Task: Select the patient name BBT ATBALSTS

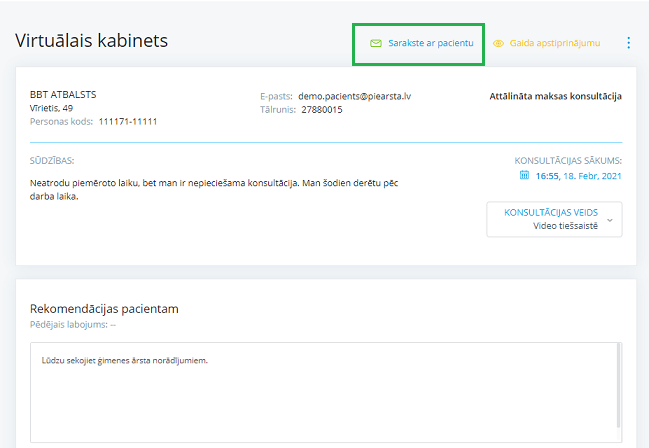Action: pos(63,95)
